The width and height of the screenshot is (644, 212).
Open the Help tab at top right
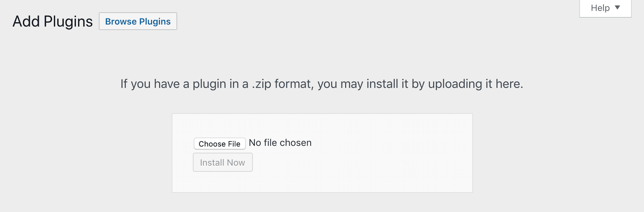pyautogui.click(x=605, y=8)
